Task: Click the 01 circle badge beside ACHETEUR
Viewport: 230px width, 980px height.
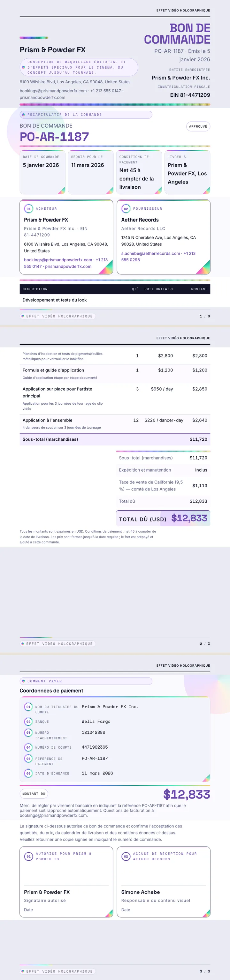Action: point(28,209)
